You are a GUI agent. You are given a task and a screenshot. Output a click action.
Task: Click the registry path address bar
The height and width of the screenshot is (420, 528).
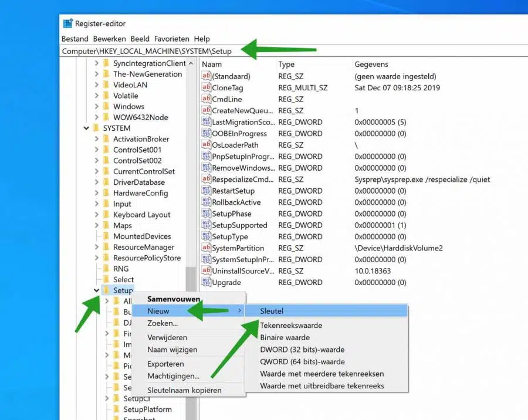pos(293,51)
